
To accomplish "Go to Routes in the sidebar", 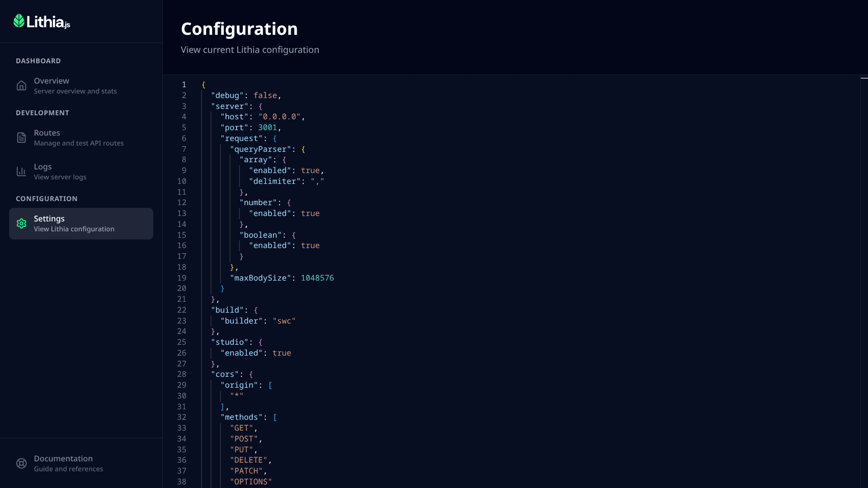I will click(47, 133).
